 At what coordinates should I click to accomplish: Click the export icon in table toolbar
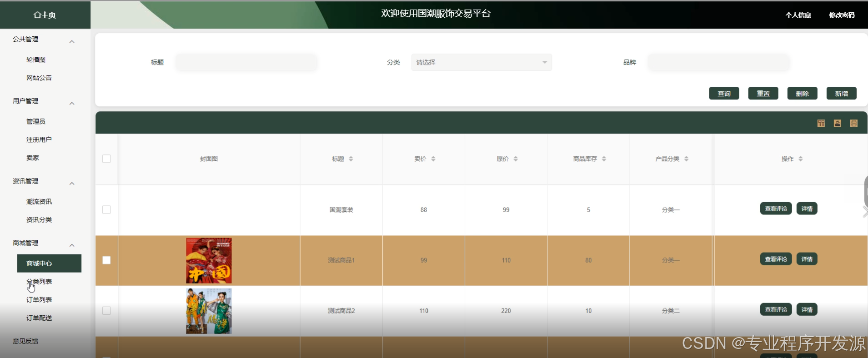coord(838,123)
